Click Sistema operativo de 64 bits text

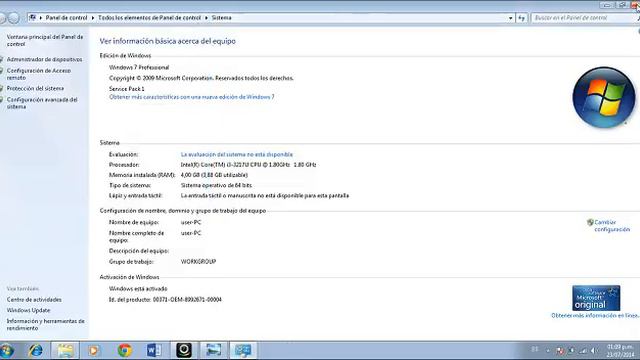pos(216,185)
